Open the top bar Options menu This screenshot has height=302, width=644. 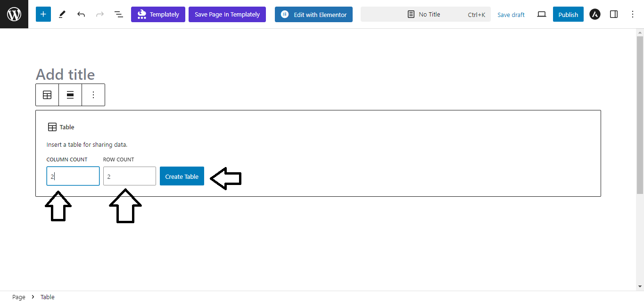pos(633,14)
